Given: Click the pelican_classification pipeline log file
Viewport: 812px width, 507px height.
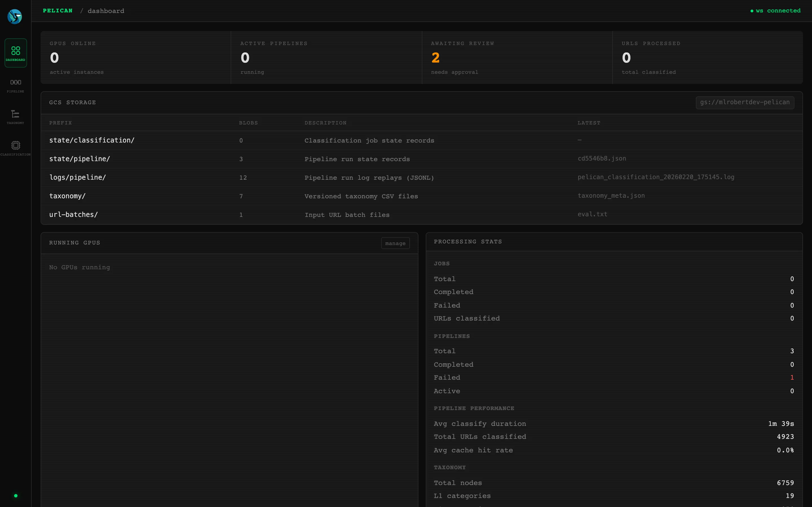Looking at the screenshot, I should [x=656, y=177].
